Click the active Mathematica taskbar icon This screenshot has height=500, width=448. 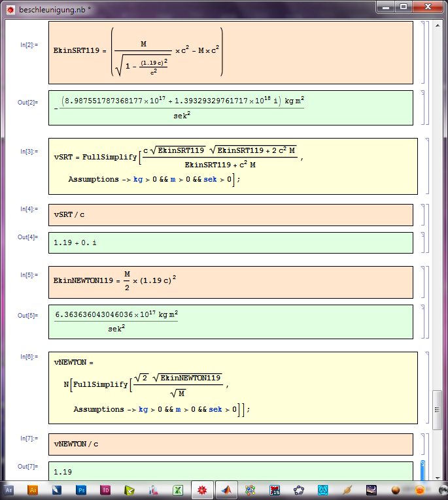pyautogui.click(x=201, y=490)
